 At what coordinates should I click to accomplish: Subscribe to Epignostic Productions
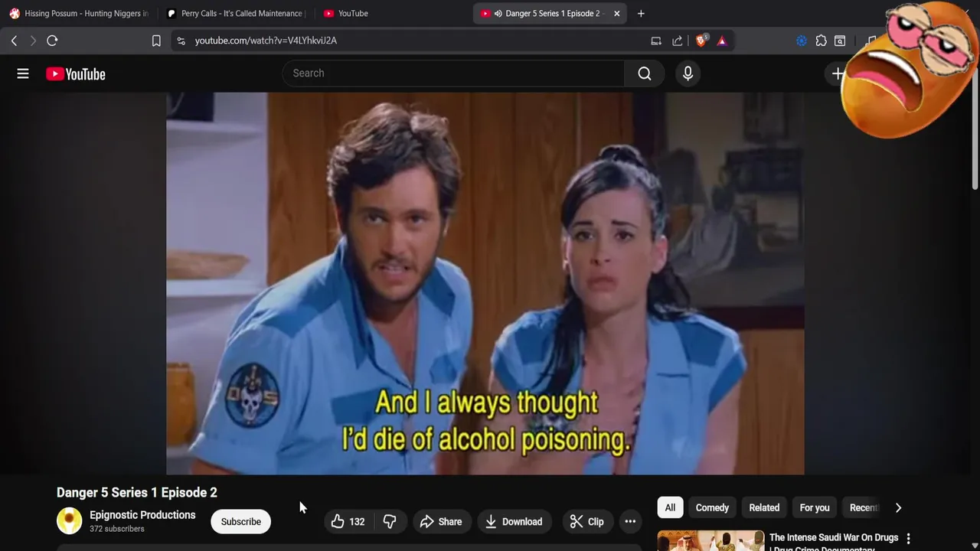tap(241, 521)
